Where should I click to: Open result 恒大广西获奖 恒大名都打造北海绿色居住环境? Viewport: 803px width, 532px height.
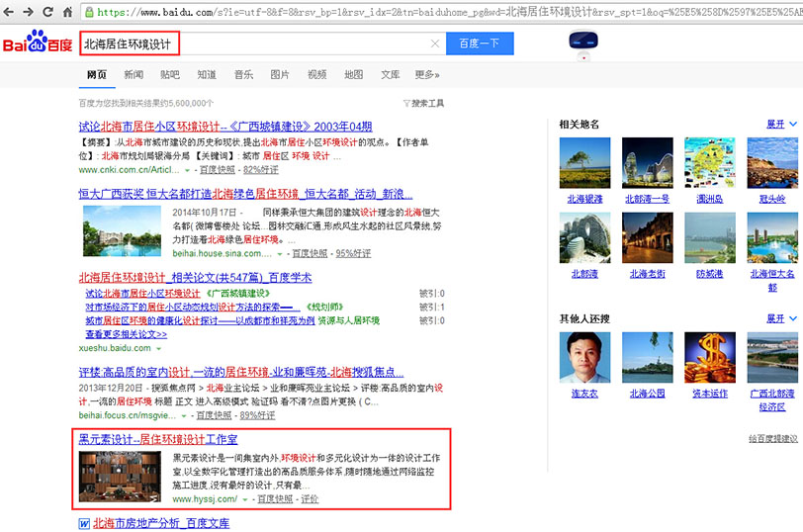click(x=245, y=194)
